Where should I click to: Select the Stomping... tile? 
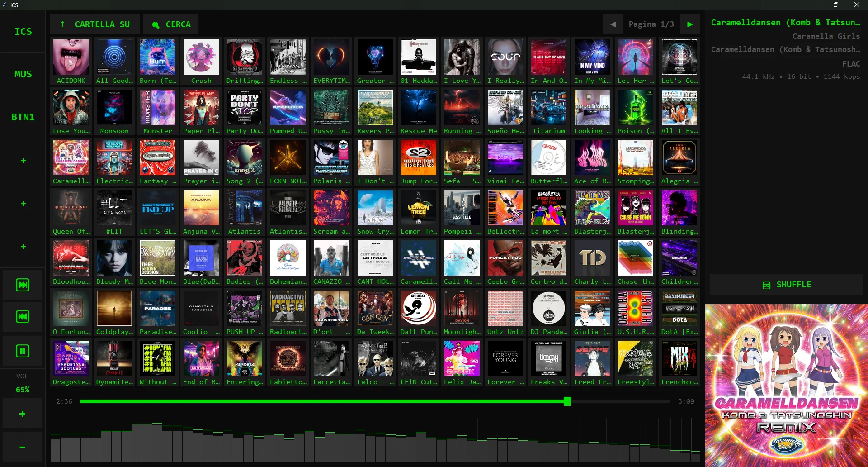pyautogui.click(x=636, y=162)
